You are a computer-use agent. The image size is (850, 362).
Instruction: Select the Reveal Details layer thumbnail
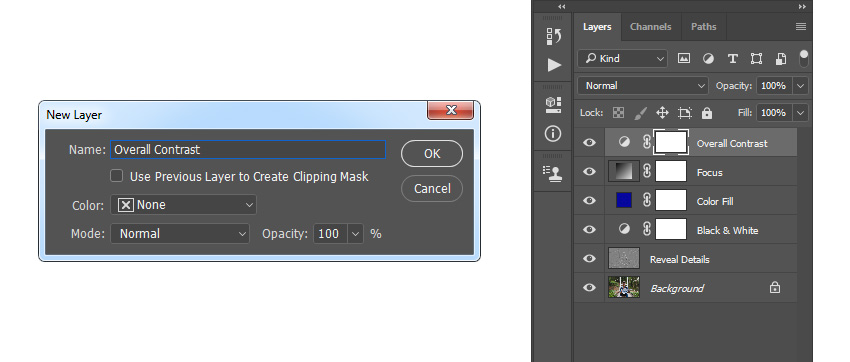624,259
